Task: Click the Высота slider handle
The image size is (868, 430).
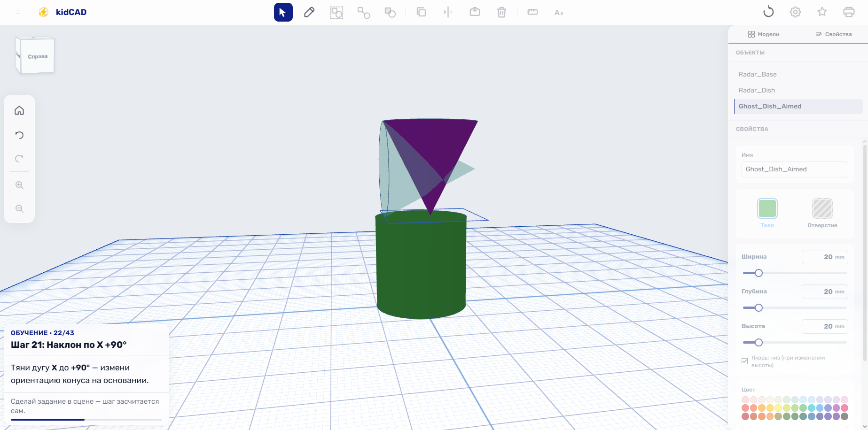Action: (759, 343)
